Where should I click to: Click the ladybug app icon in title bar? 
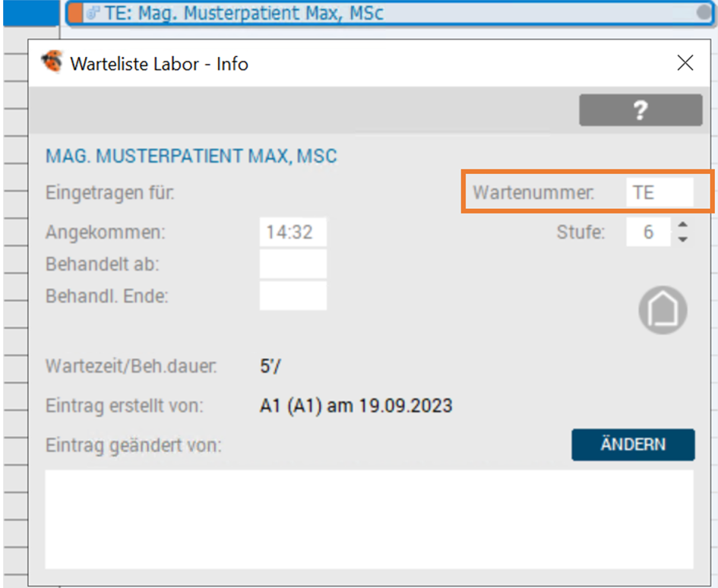point(52,62)
